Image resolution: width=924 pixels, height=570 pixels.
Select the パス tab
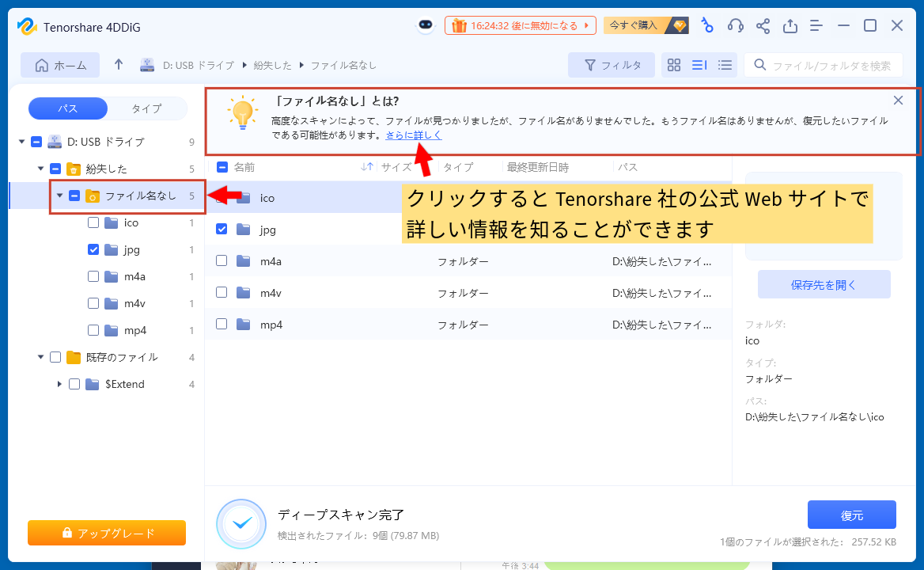tap(68, 108)
